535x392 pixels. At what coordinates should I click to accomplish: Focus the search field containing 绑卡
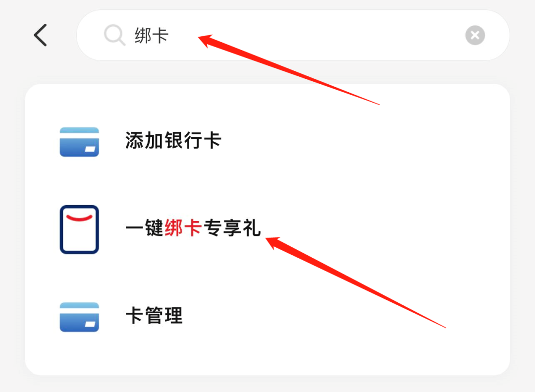(293, 35)
